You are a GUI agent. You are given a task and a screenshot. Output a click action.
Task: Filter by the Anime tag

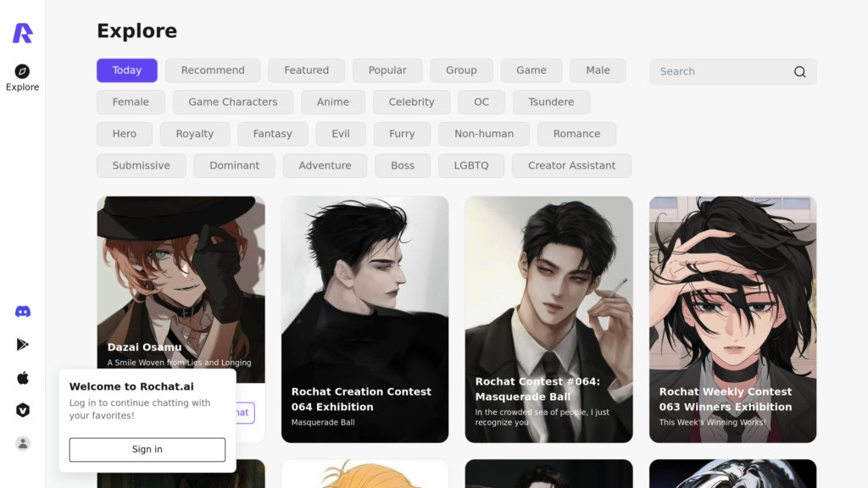[333, 102]
